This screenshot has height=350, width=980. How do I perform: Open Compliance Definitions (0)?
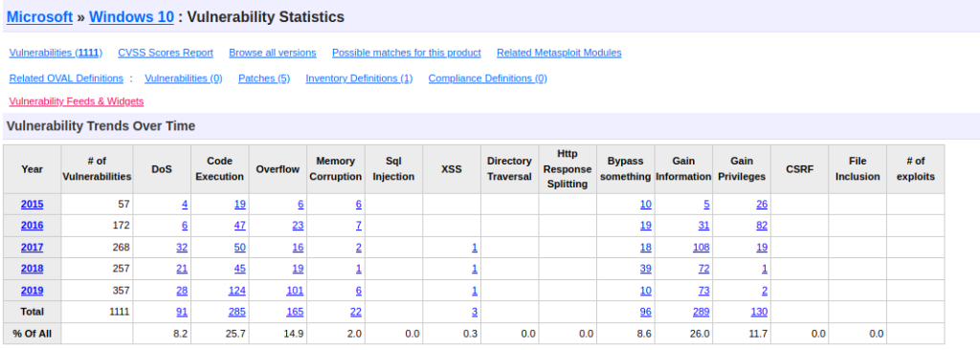pos(487,78)
